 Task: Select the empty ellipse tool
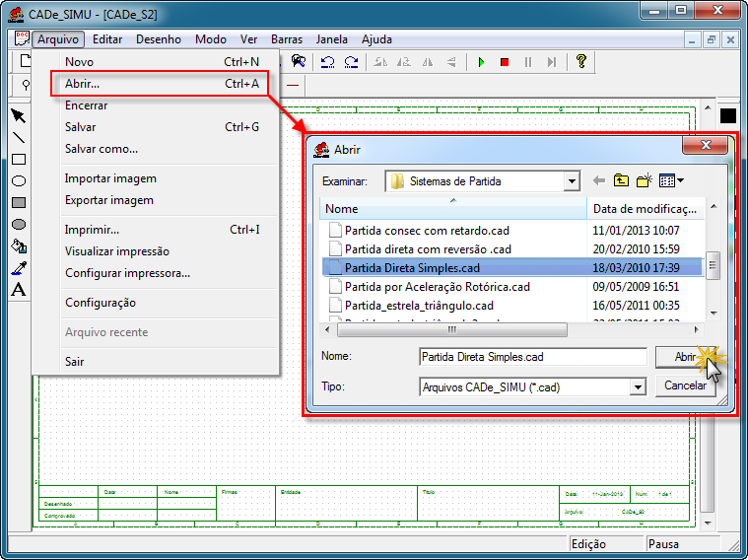[19, 181]
